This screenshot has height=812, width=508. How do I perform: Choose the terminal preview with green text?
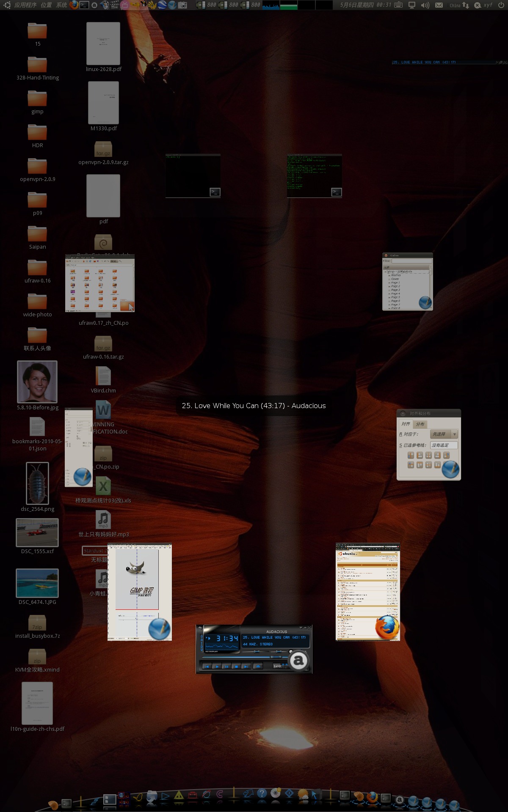point(315,176)
